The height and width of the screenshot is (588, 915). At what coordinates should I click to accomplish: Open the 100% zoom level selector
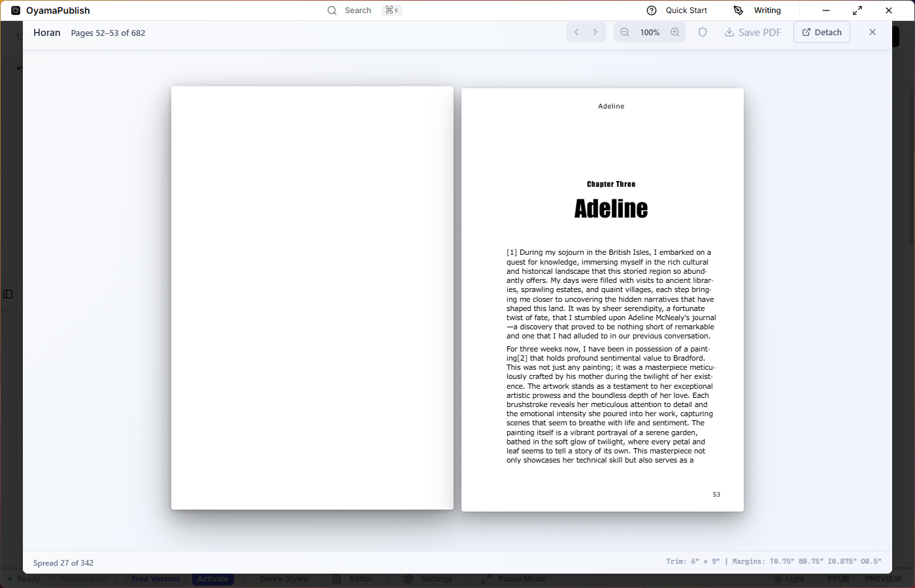[650, 31]
